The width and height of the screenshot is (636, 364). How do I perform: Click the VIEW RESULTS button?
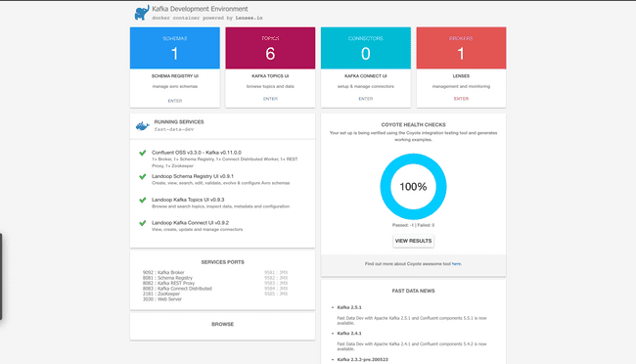pyautogui.click(x=413, y=241)
